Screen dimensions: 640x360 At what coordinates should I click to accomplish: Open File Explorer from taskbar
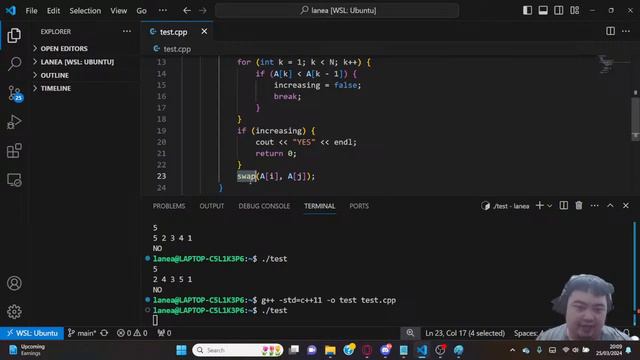pos(330,350)
